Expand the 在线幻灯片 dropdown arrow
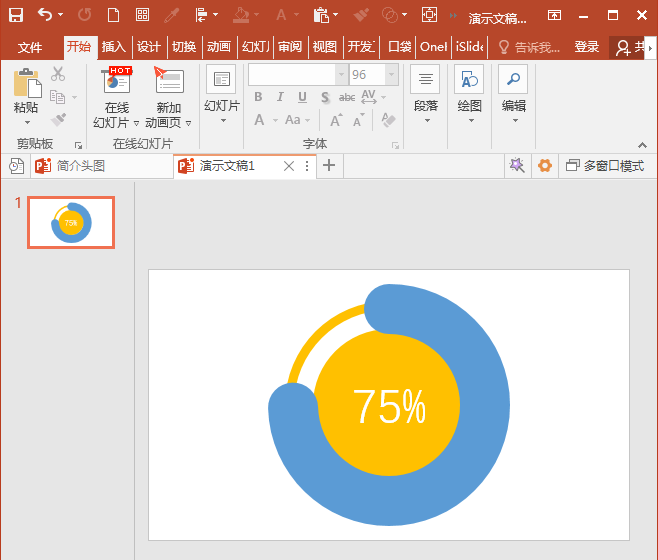 click(136, 123)
